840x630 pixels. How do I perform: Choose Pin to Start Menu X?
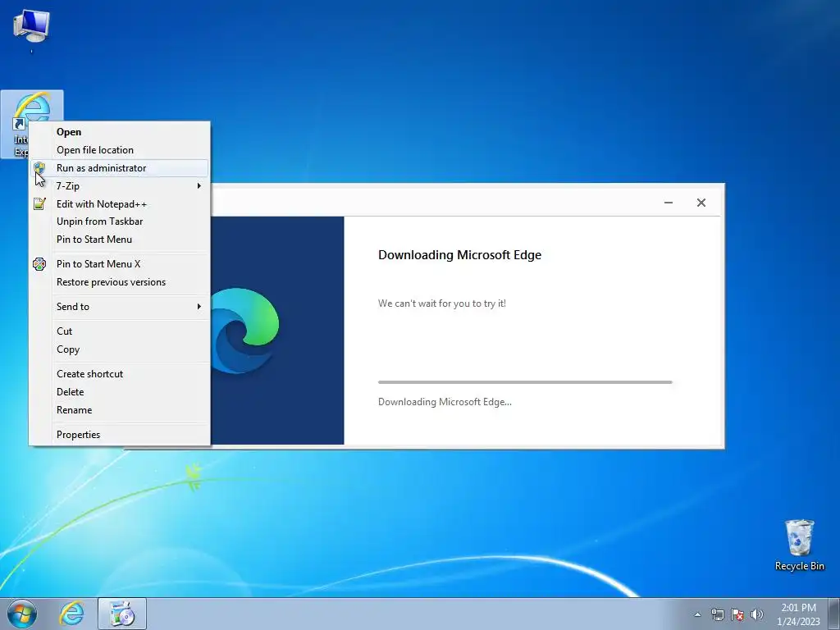120,263
